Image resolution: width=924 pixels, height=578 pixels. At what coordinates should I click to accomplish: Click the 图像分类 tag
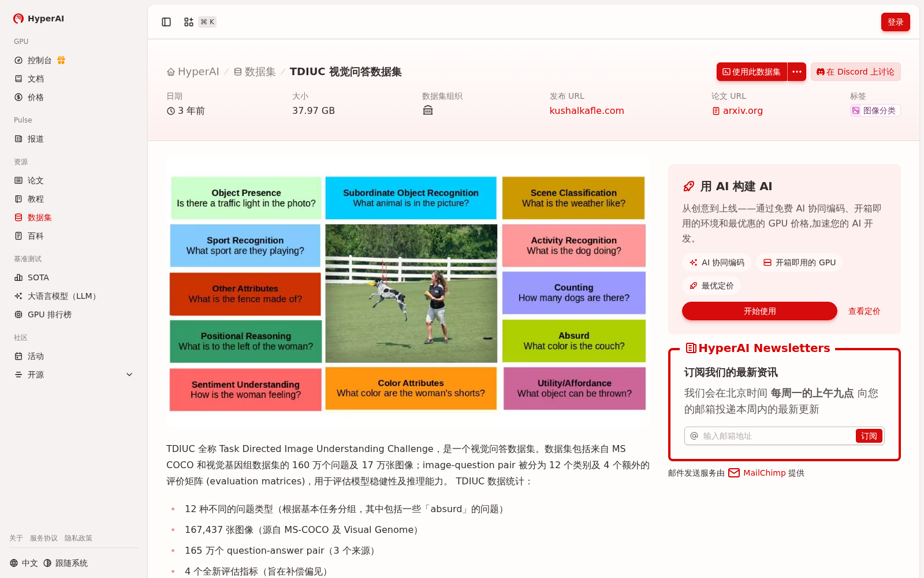875,110
